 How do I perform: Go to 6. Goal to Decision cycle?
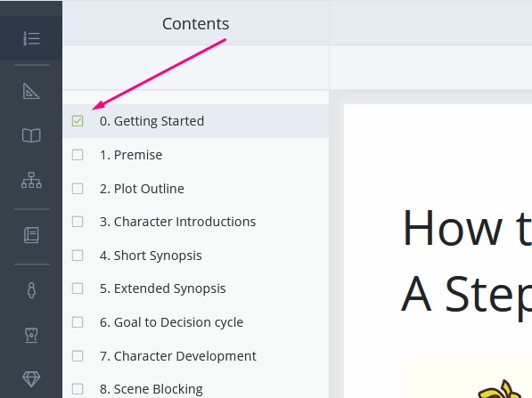pos(172,322)
